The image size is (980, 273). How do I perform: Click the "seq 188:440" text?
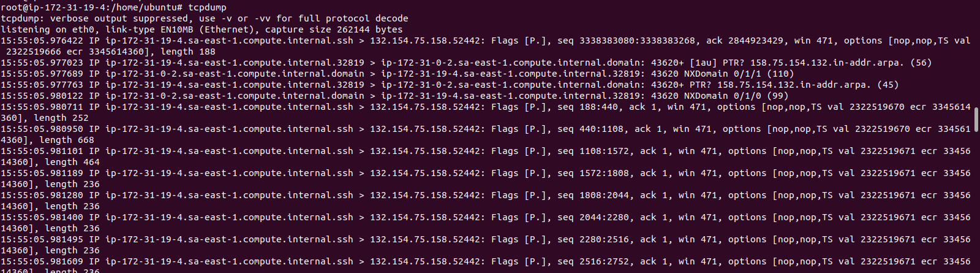tap(587, 107)
